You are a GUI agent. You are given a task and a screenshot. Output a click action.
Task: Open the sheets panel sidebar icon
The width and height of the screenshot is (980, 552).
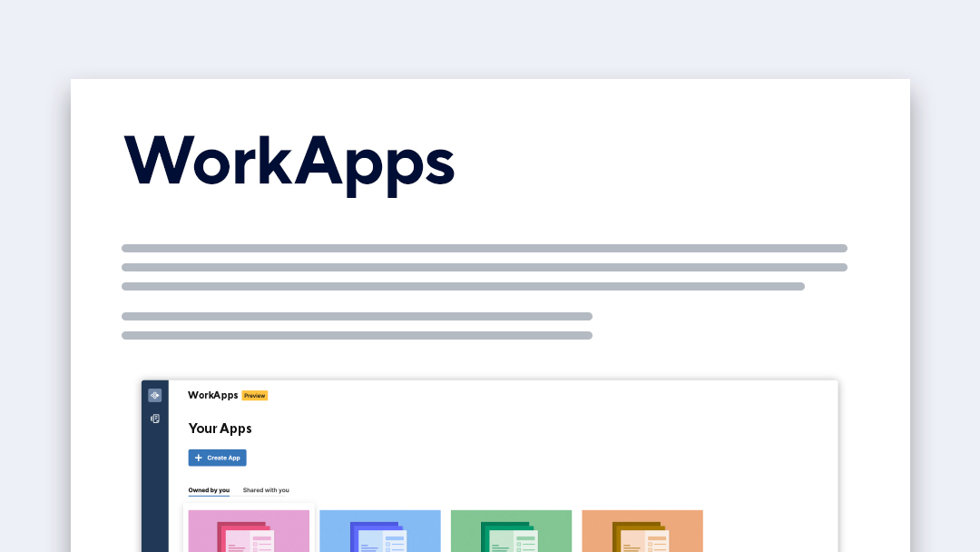click(155, 419)
